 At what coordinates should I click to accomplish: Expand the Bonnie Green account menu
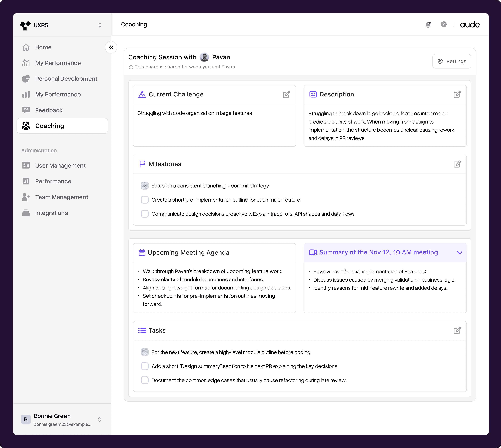[x=100, y=419]
